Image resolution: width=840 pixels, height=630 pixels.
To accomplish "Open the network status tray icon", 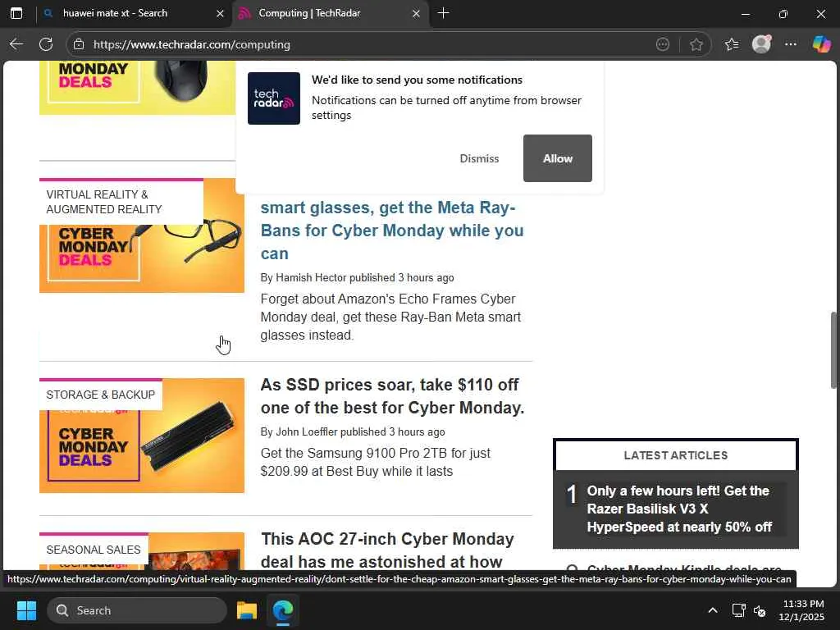I will point(739,610).
